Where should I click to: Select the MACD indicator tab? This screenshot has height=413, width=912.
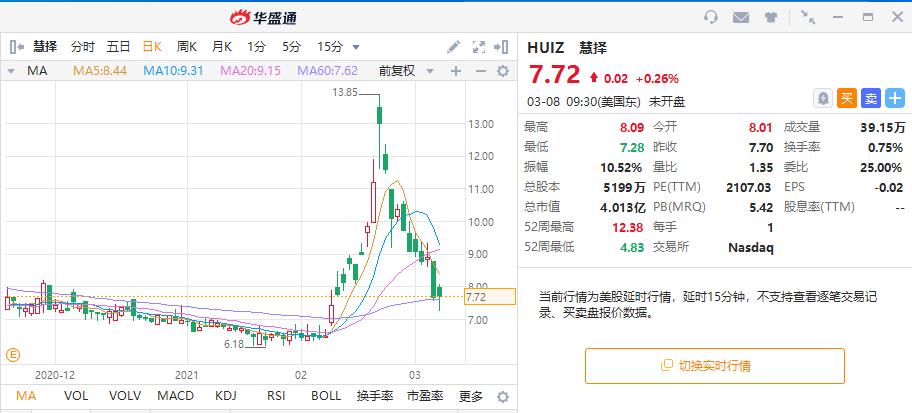[x=174, y=396]
